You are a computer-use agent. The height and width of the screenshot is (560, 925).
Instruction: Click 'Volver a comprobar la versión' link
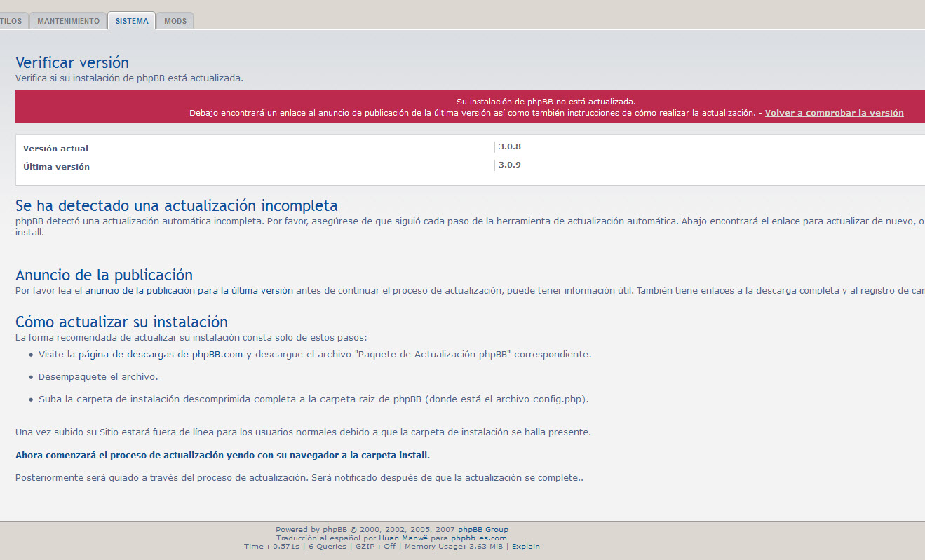click(834, 113)
